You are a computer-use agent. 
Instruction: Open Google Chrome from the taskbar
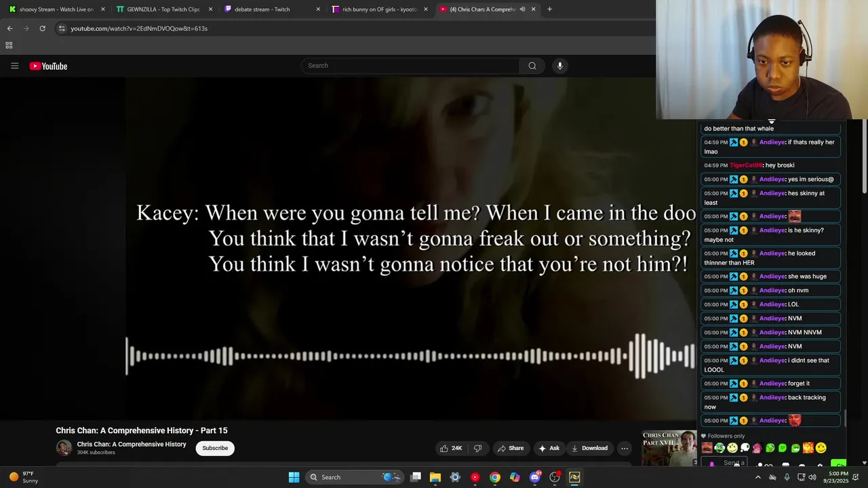[495, 477]
